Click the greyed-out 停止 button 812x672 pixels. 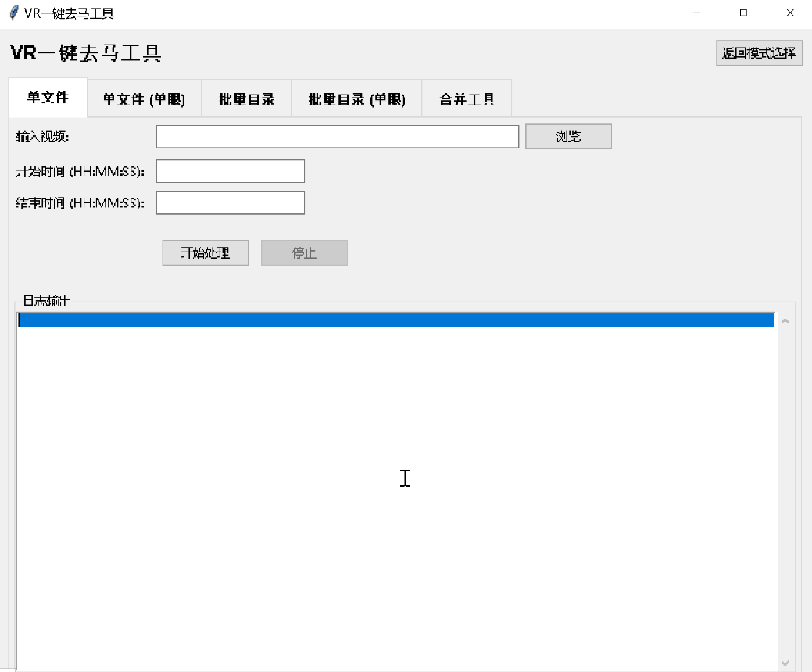pyautogui.click(x=304, y=252)
